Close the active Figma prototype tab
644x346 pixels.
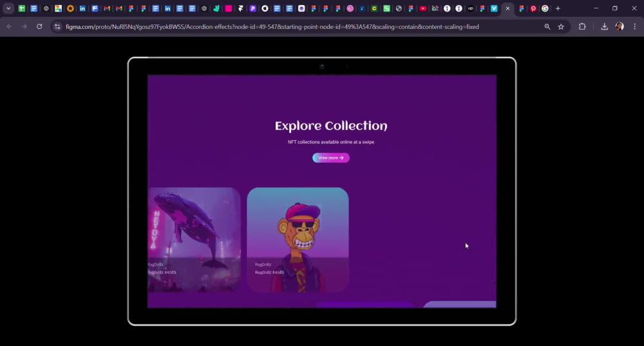[x=507, y=8]
